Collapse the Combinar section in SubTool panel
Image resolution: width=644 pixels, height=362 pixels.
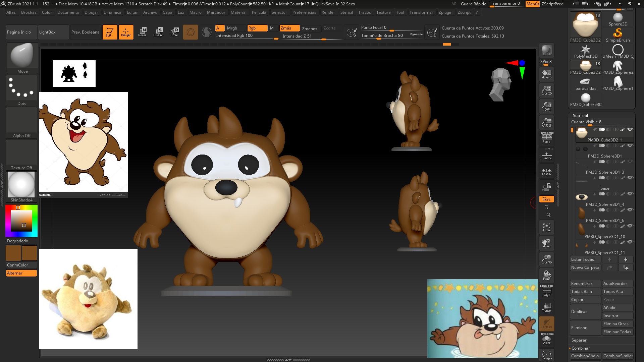[580, 348]
